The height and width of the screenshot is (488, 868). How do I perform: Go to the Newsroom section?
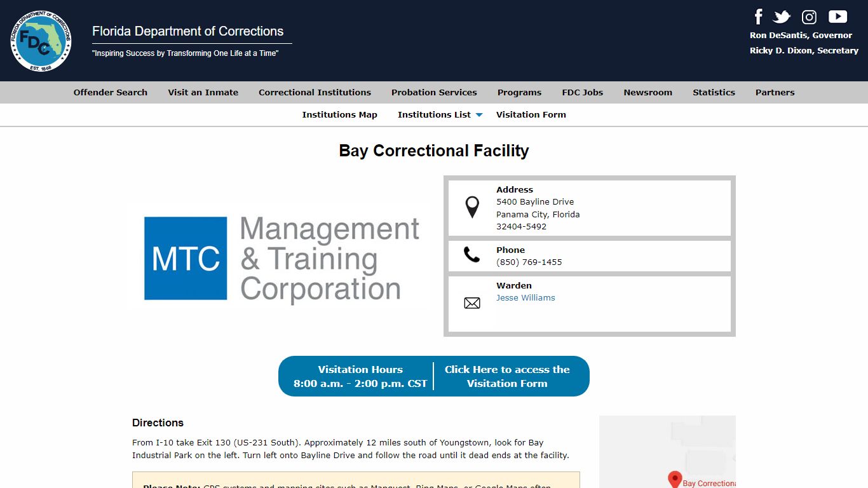648,92
